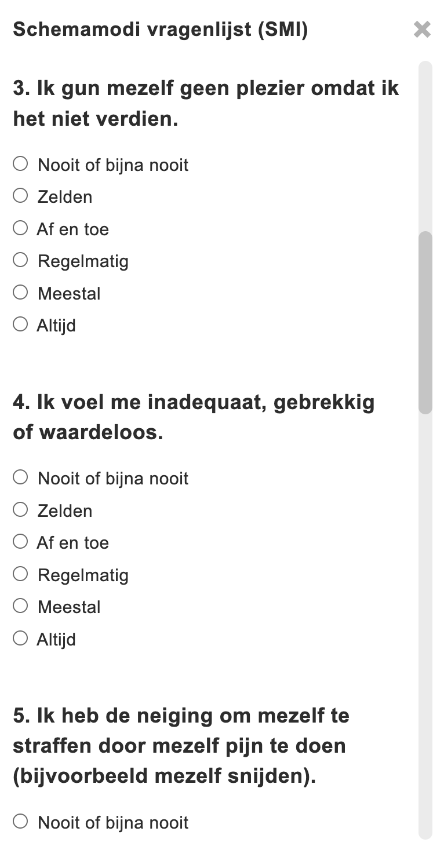Screen dimensions: 444x868
Task: Mark 'Altijd' for question 3
Action: pos(20,324)
